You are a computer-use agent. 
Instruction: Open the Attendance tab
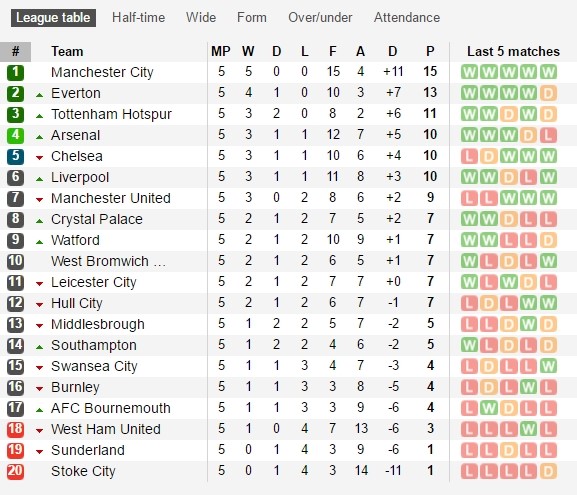[407, 18]
